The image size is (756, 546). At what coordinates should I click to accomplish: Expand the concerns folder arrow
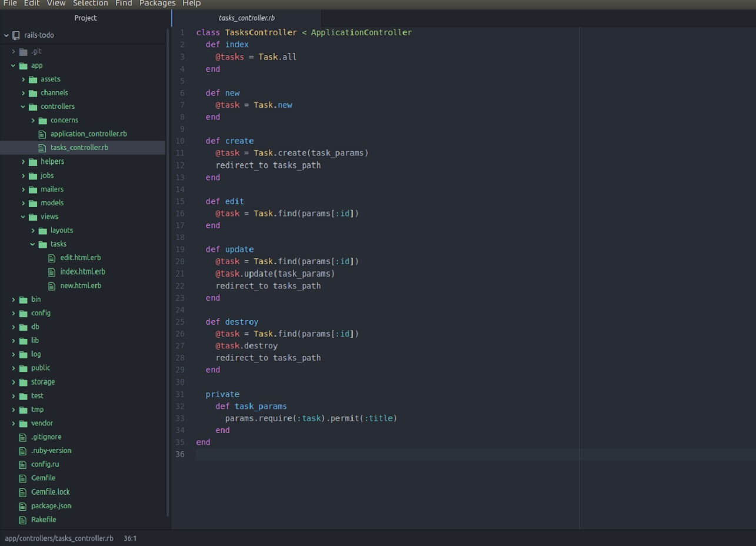(34, 121)
